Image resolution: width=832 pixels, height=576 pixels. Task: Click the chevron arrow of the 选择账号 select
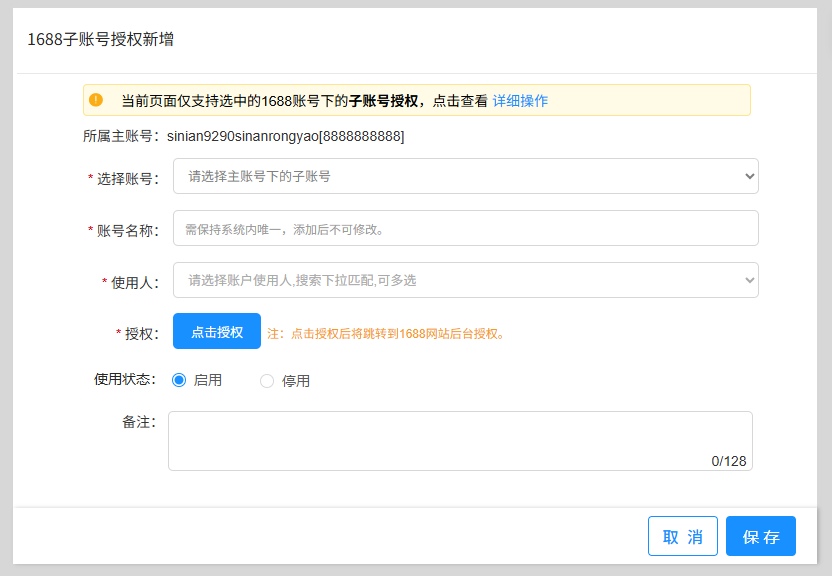click(x=750, y=176)
